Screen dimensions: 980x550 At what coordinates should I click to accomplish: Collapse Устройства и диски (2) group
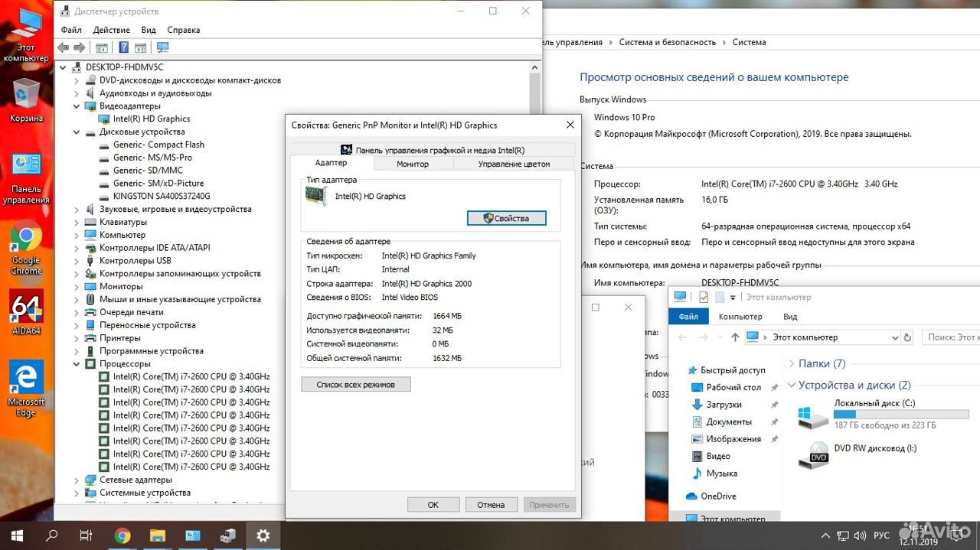coord(791,385)
